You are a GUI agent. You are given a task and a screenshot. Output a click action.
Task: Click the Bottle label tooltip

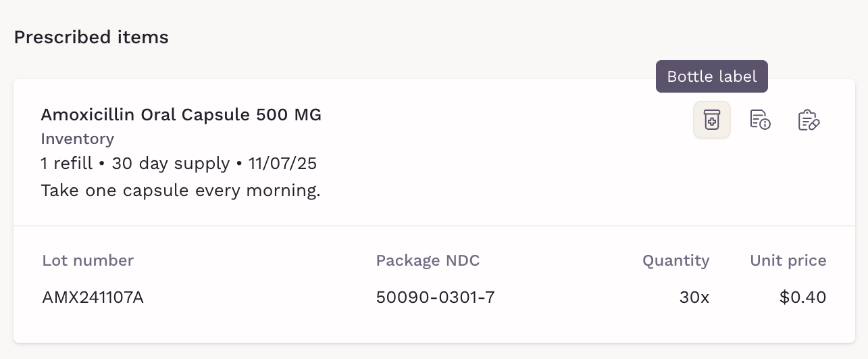(x=711, y=76)
